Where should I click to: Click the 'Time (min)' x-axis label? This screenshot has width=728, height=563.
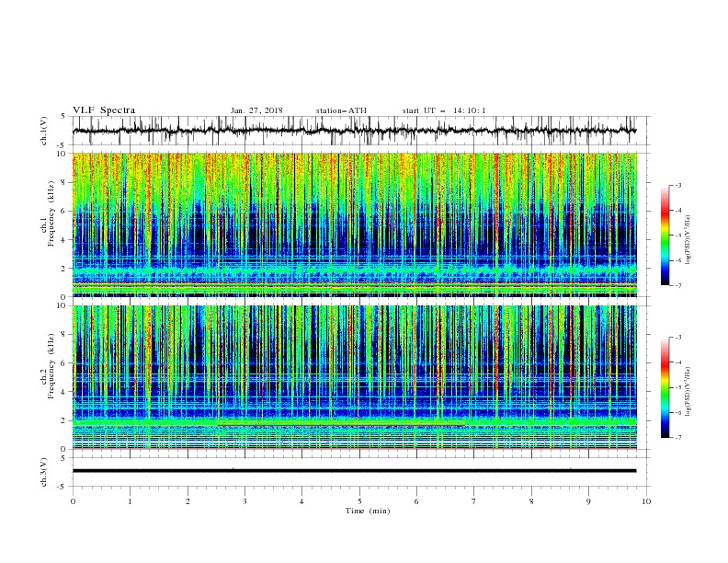click(368, 511)
